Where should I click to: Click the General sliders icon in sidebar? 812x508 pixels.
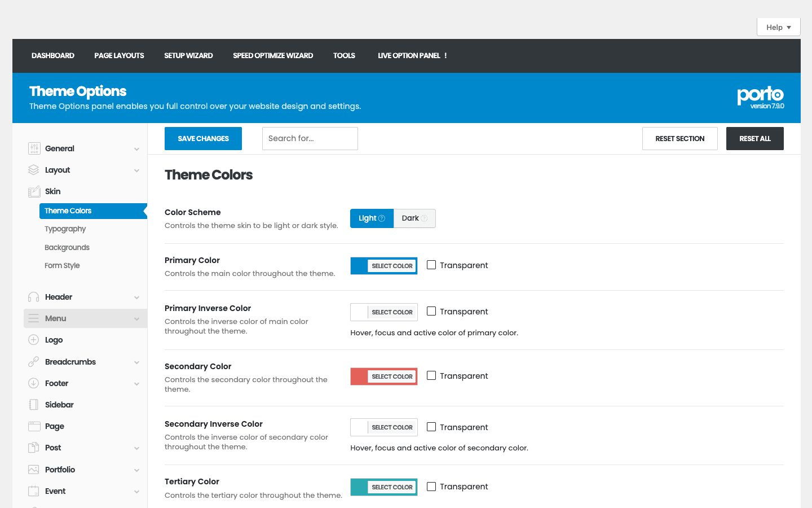34,148
